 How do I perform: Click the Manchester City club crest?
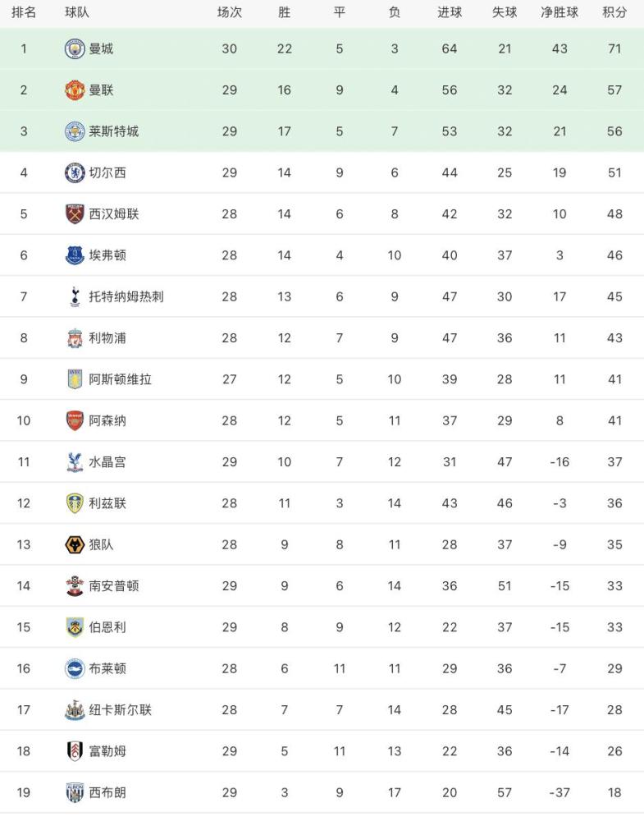75,48
